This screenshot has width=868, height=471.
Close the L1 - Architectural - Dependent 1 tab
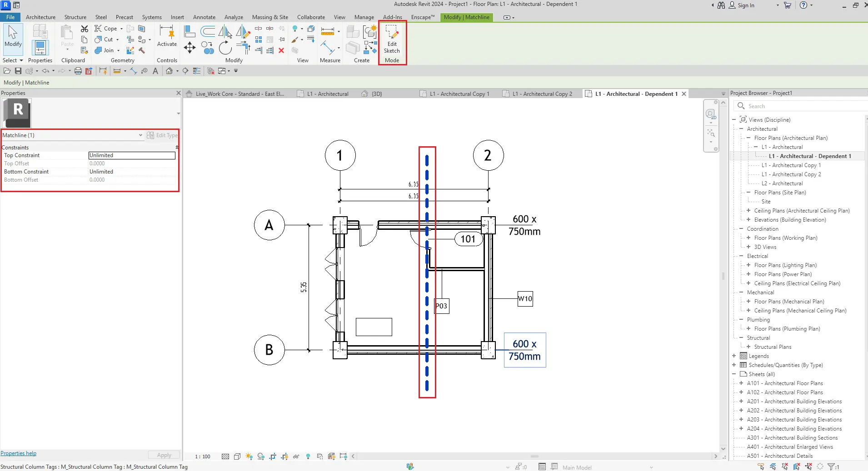[684, 94]
